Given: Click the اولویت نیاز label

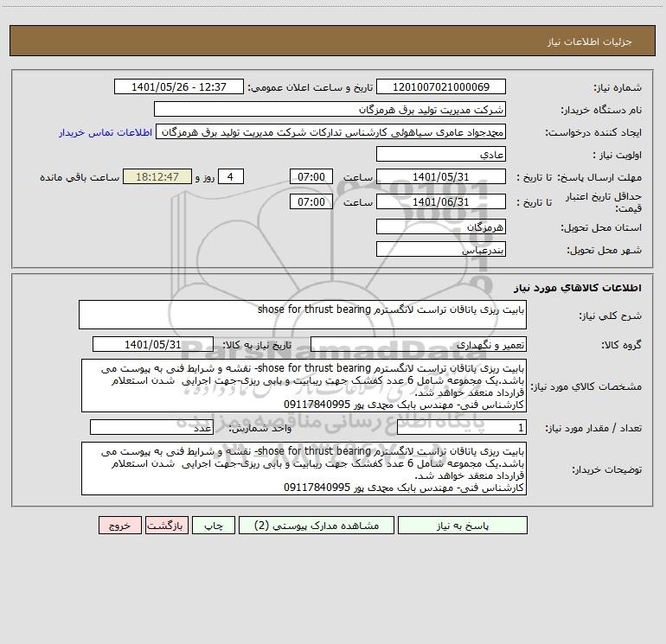Looking at the screenshot, I should (618, 156).
